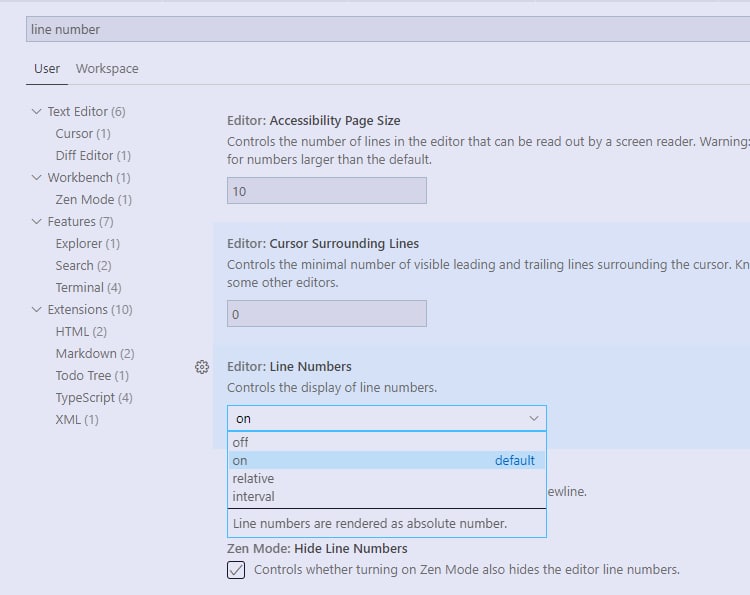Click the Text Editor (6) label
This screenshot has height=595, width=750.
86,111
